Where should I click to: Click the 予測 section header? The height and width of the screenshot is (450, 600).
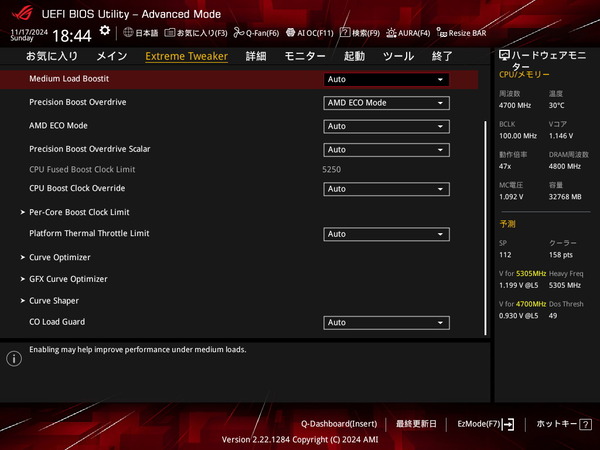coord(507,224)
